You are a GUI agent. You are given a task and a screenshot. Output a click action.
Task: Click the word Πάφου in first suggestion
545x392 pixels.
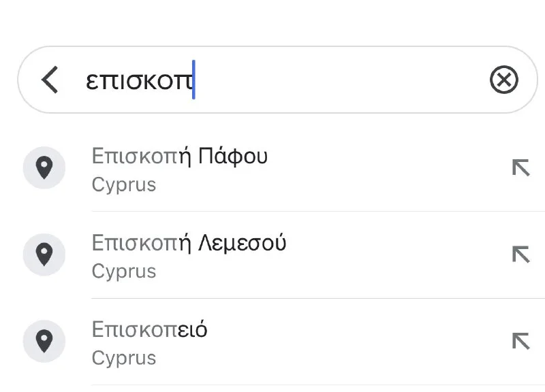pos(232,157)
